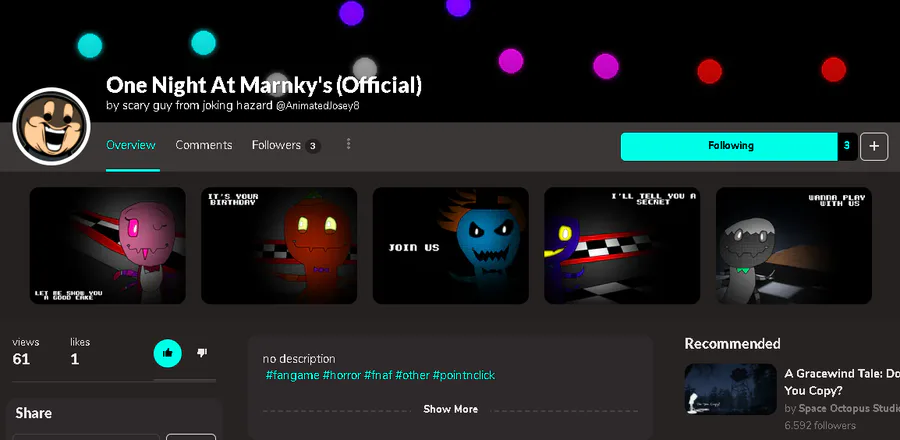Click the thumbs up like icon
900x440 pixels.
point(168,353)
